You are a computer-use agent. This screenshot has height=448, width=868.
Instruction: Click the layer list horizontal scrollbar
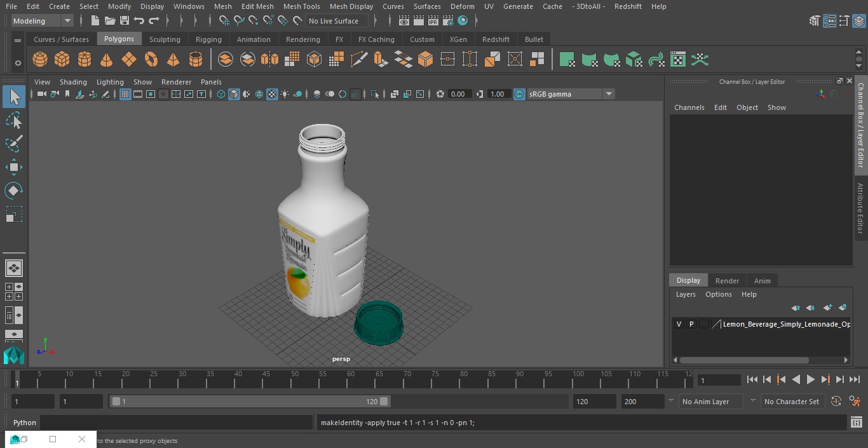pyautogui.click(x=745, y=360)
